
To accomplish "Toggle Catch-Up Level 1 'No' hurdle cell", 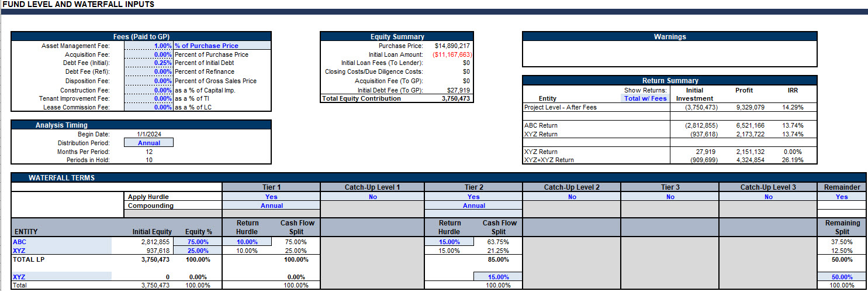I will pyautogui.click(x=372, y=197).
